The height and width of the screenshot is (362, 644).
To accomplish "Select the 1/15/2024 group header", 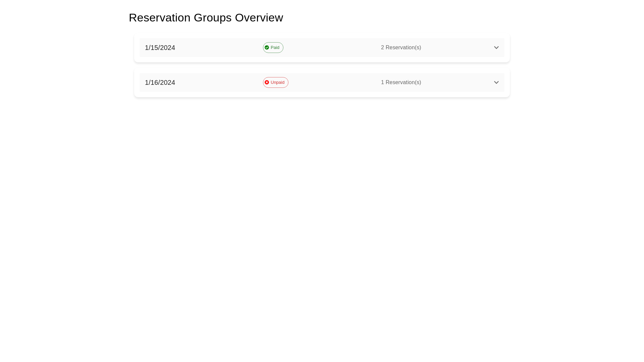I will click(321, 47).
